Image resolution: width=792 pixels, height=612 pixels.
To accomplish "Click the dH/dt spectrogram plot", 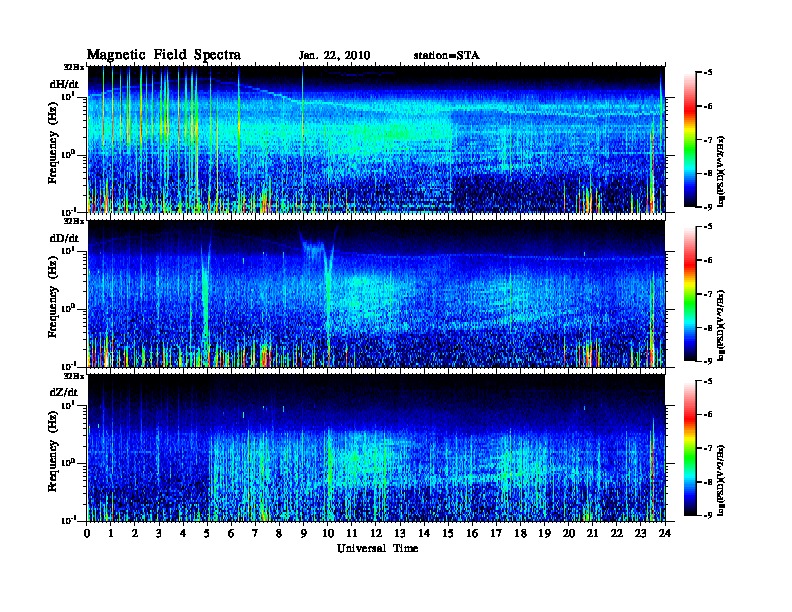I will click(x=376, y=139).
